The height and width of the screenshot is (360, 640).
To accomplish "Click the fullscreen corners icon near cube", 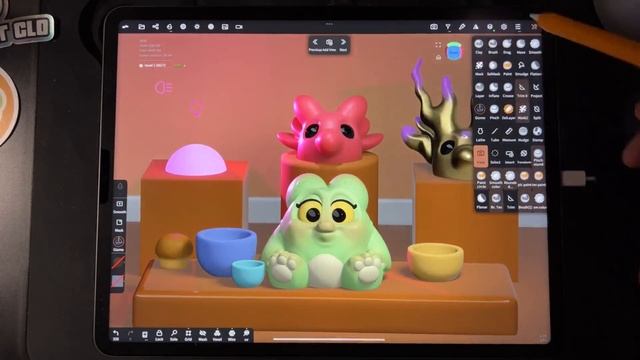I will click(438, 45).
